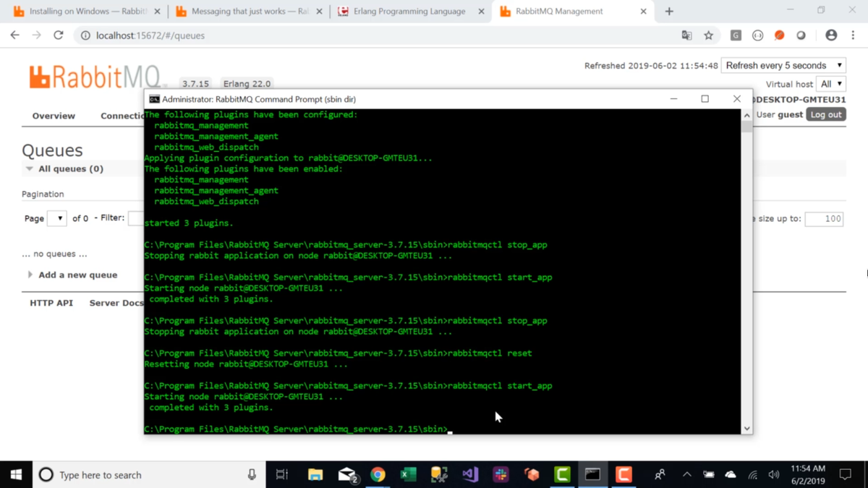The height and width of the screenshot is (488, 868).
Task: Open Chrome's three-dot menu
Action: tap(853, 35)
